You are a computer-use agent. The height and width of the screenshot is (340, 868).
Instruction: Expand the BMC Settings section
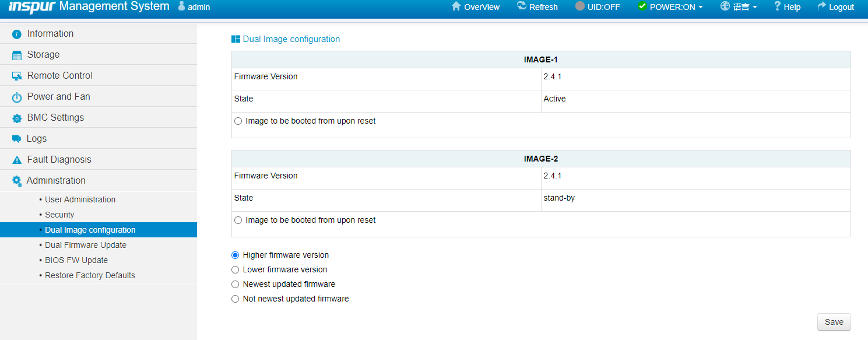click(x=99, y=118)
